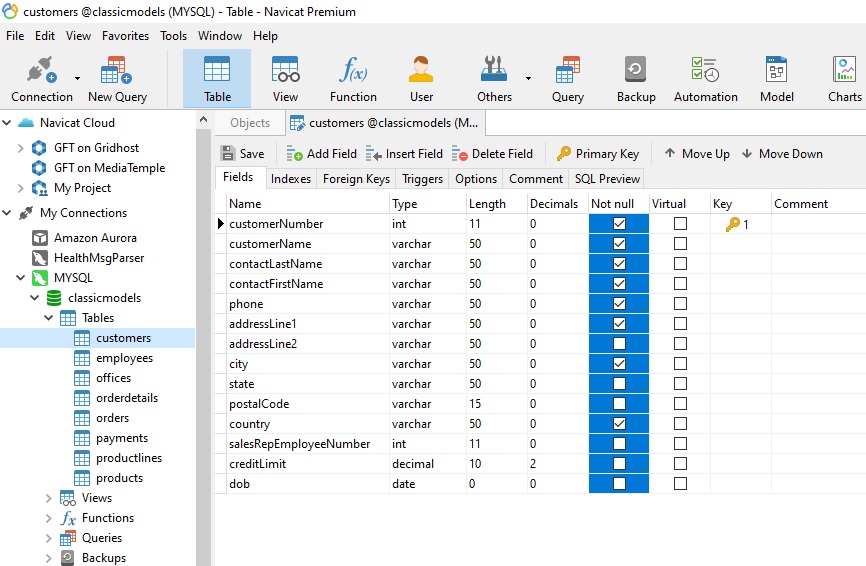The width and height of the screenshot is (866, 566).
Task: Enable Virtual checkbox for customerName
Action: point(680,244)
